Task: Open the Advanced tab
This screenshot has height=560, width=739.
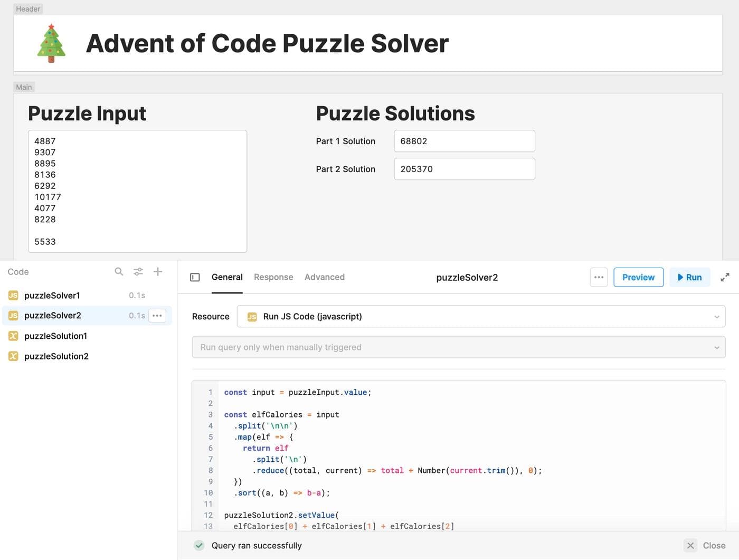Action: coord(324,277)
